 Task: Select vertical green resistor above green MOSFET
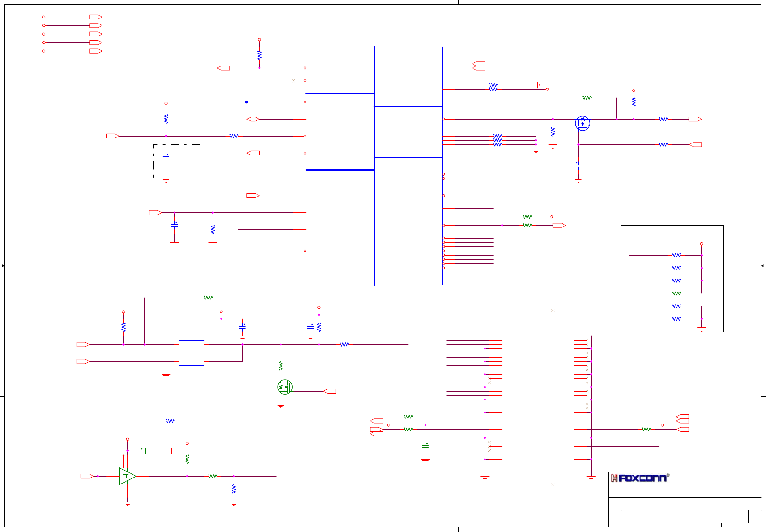pyautogui.click(x=281, y=366)
